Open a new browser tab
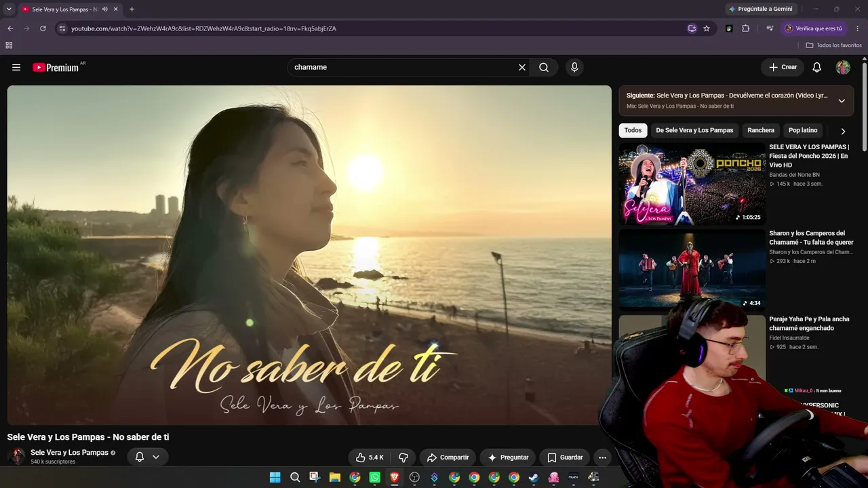The width and height of the screenshot is (868, 488). pyautogui.click(x=132, y=9)
